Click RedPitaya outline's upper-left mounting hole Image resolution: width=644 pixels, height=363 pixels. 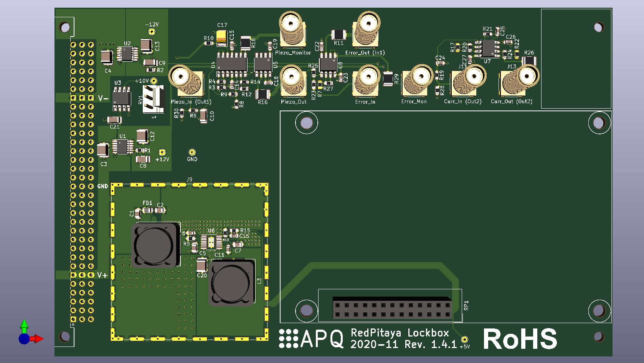coord(306,123)
